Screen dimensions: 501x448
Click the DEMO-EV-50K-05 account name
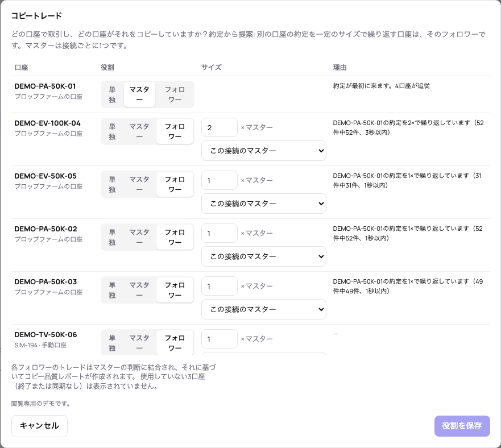point(45,176)
